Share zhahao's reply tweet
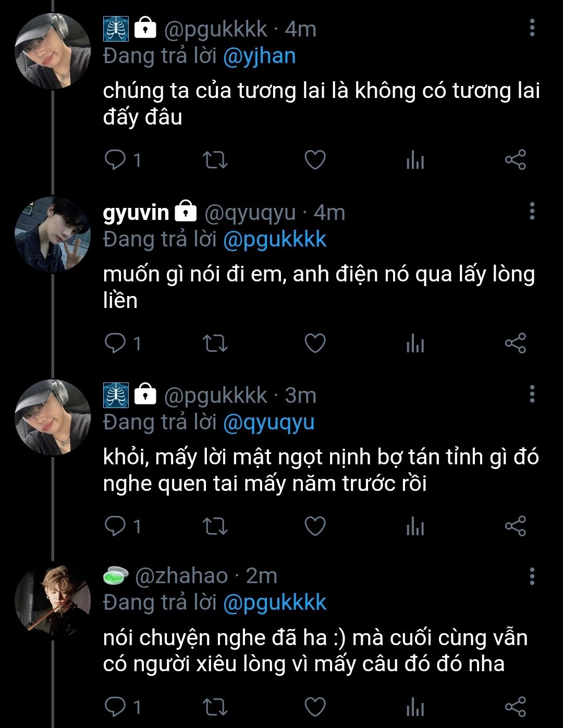The image size is (563, 728). click(515, 707)
